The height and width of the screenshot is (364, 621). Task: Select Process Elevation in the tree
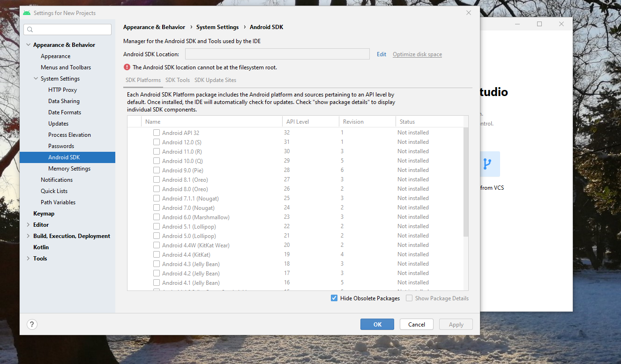[x=69, y=135]
